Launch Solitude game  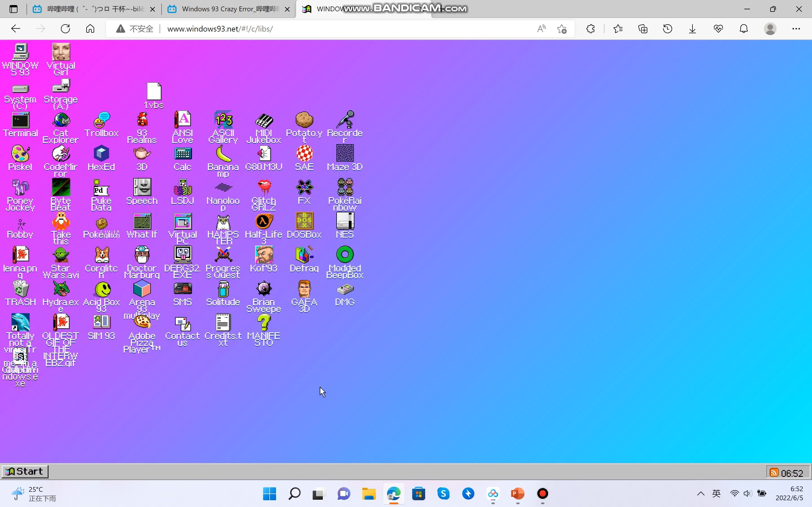coord(223,289)
